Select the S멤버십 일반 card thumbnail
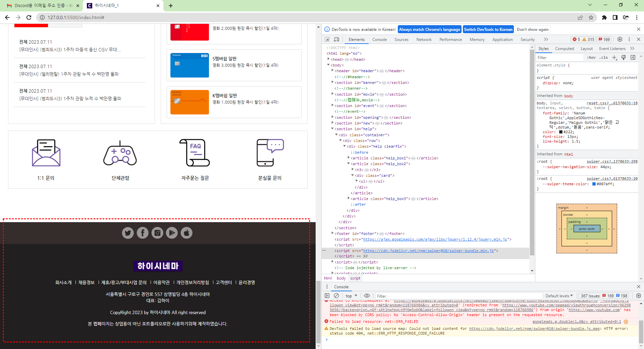The width and height of the screenshot is (644, 349). [x=190, y=65]
